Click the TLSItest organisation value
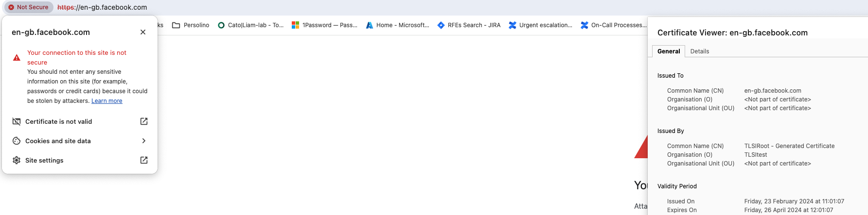 (x=756, y=155)
